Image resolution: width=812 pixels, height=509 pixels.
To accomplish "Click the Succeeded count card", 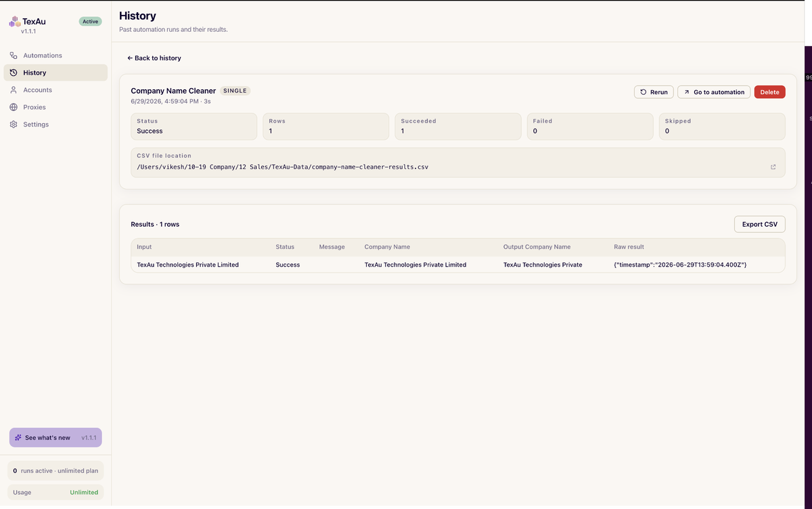I will pyautogui.click(x=458, y=127).
